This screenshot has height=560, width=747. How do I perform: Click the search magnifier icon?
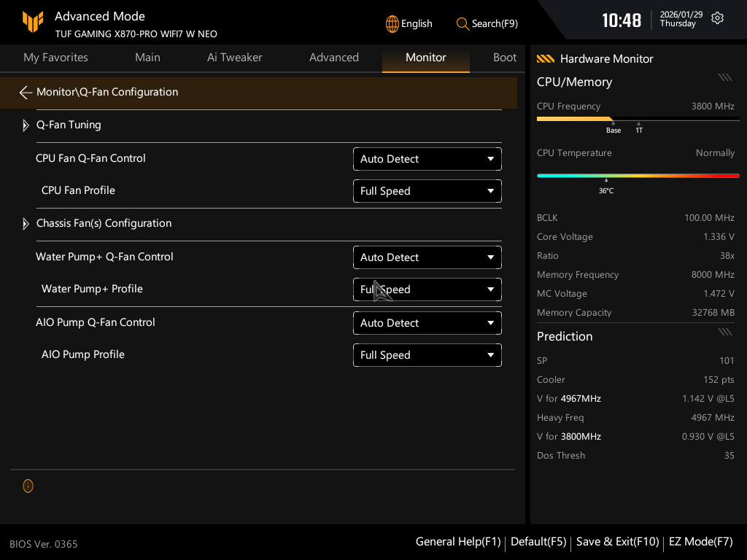point(462,24)
